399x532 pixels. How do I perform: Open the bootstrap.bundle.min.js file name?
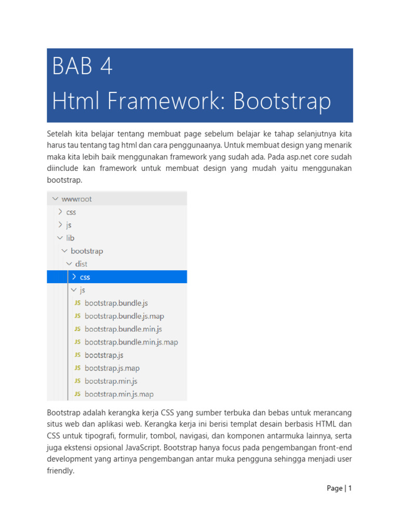pyautogui.click(x=123, y=329)
